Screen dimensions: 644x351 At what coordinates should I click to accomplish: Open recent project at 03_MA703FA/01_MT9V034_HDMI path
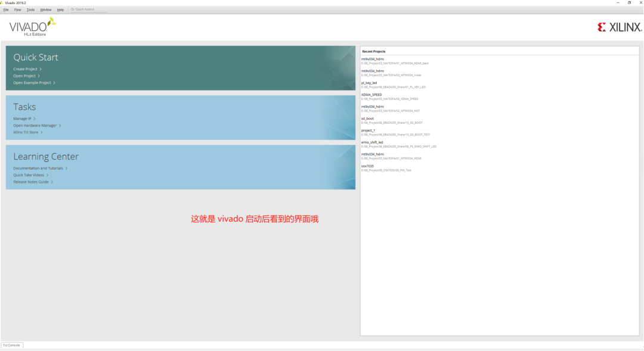tap(391, 156)
